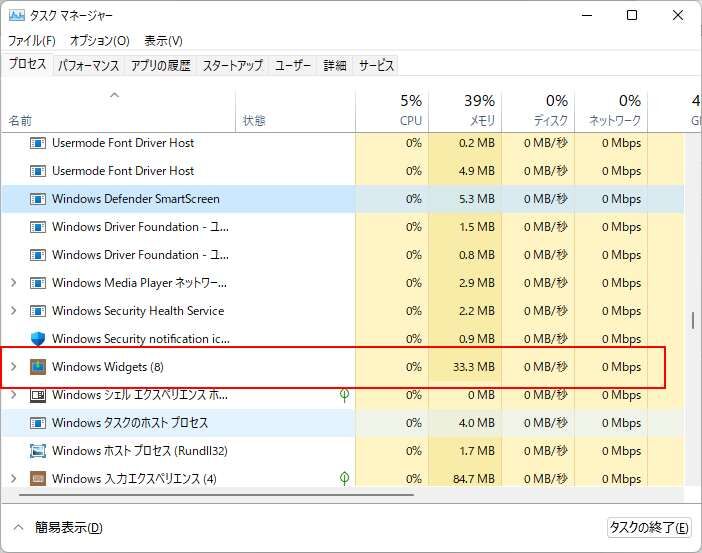Sort by the ネットワーク column header
The height and width of the screenshot is (553, 702).
click(x=611, y=111)
